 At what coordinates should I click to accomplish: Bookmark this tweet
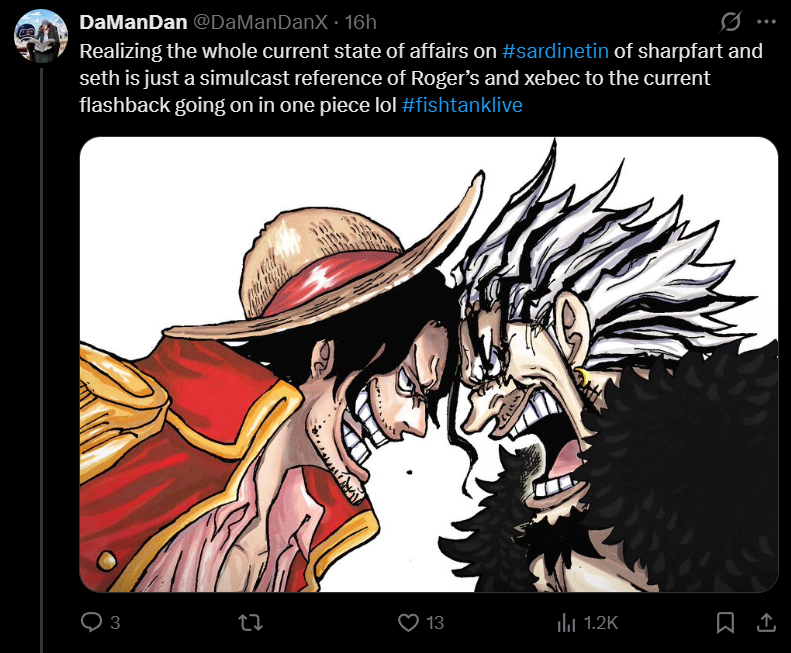pos(725,622)
